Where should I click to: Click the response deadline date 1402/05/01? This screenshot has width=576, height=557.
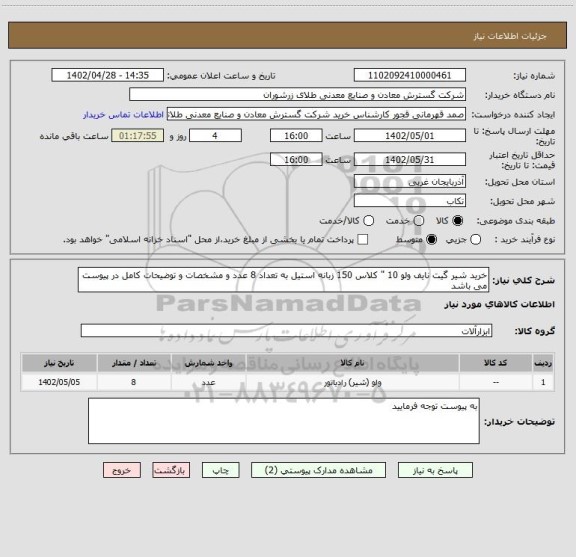pyautogui.click(x=410, y=136)
